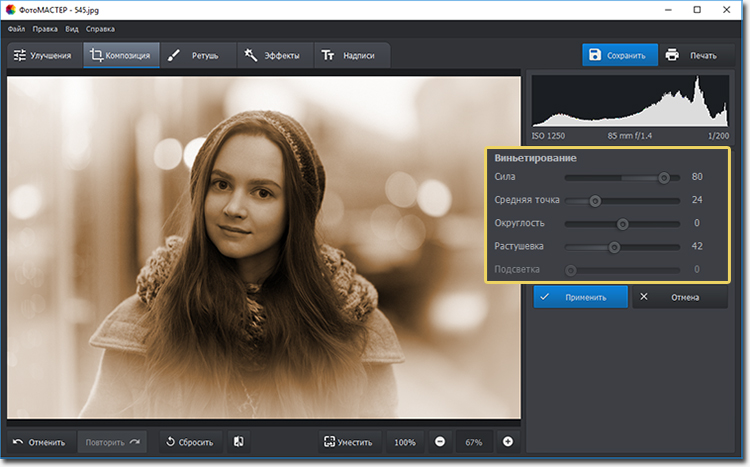
Task: Zoom out with the minus icon
Action: click(441, 442)
